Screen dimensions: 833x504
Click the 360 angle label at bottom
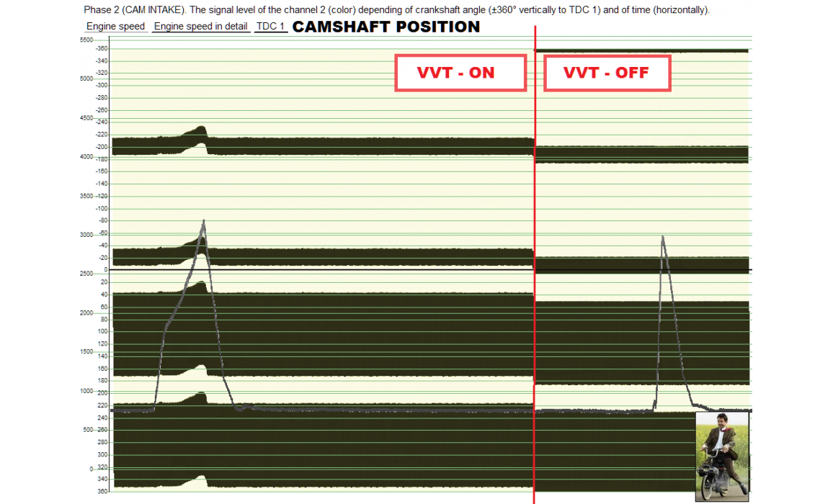coord(102,491)
